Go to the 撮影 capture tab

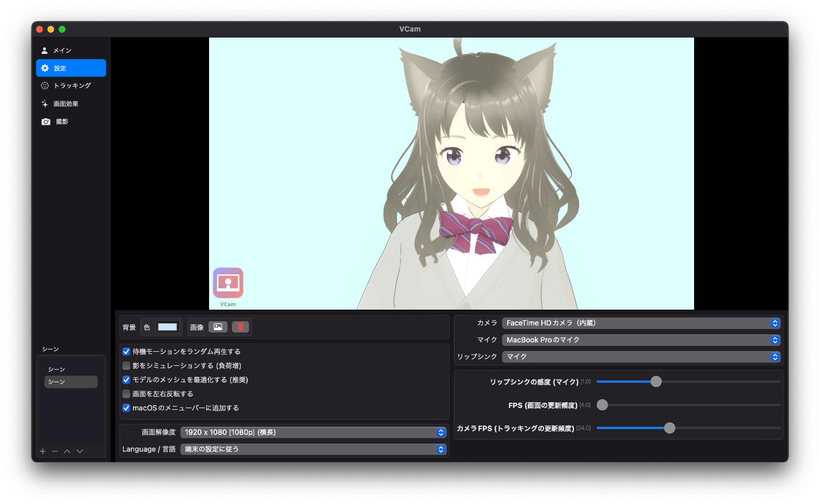(x=71, y=122)
